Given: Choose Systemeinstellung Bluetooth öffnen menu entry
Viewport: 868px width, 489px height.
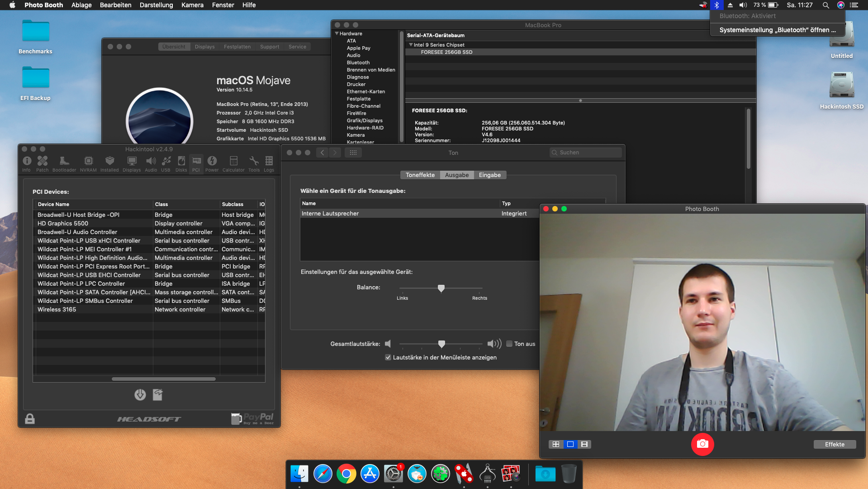Looking at the screenshot, I should pyautogui.click(x=778, y=30).
